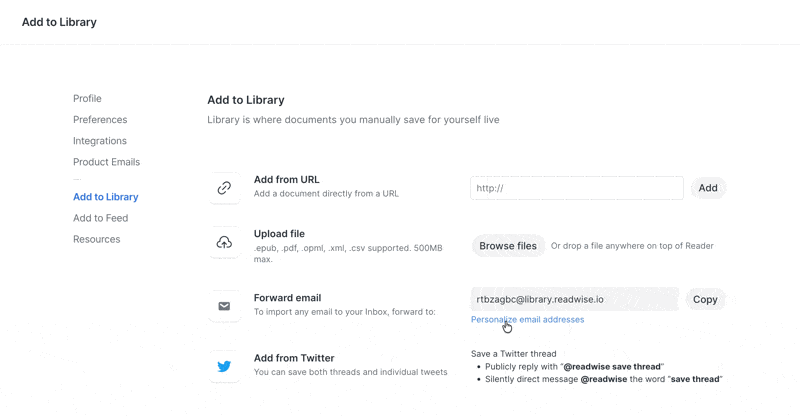This screenshot has width=800, height=416.
Task: Select Add to Library in the sidebar
Action: [x=106, y=197]
